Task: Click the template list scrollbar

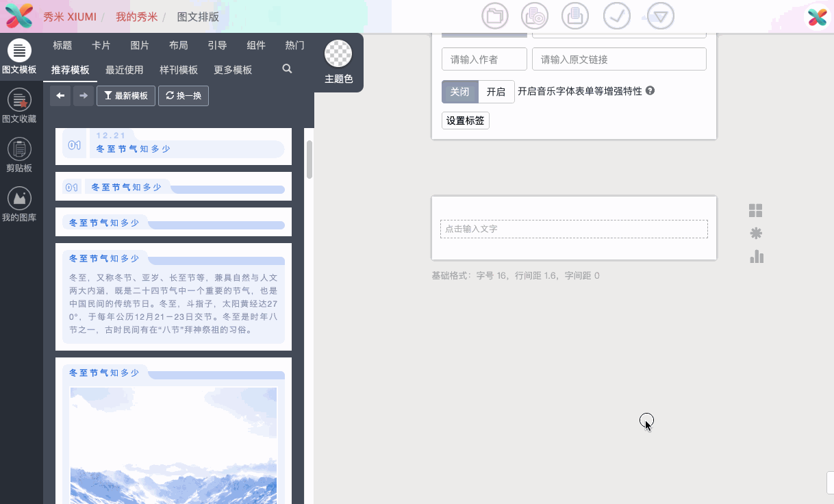Action: tap(309, 159)
